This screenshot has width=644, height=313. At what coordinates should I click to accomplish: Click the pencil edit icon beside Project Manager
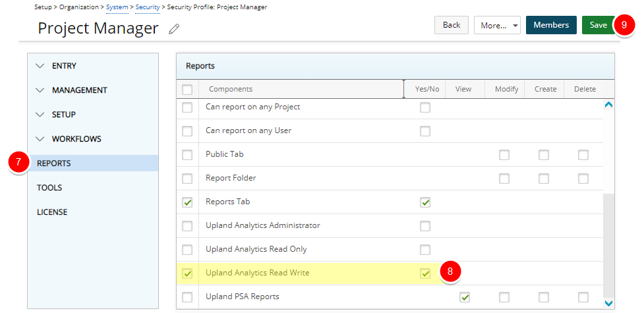[x=174, y=28]
